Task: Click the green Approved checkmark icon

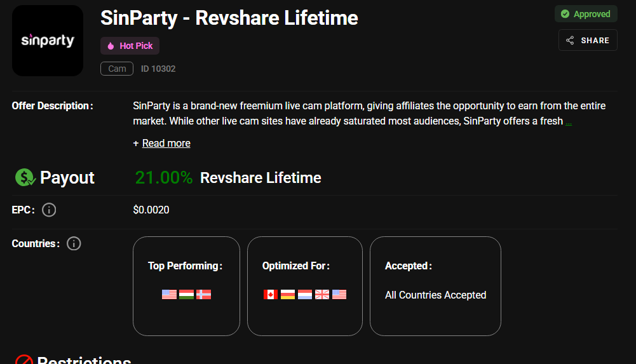Action: pos(565,14)
